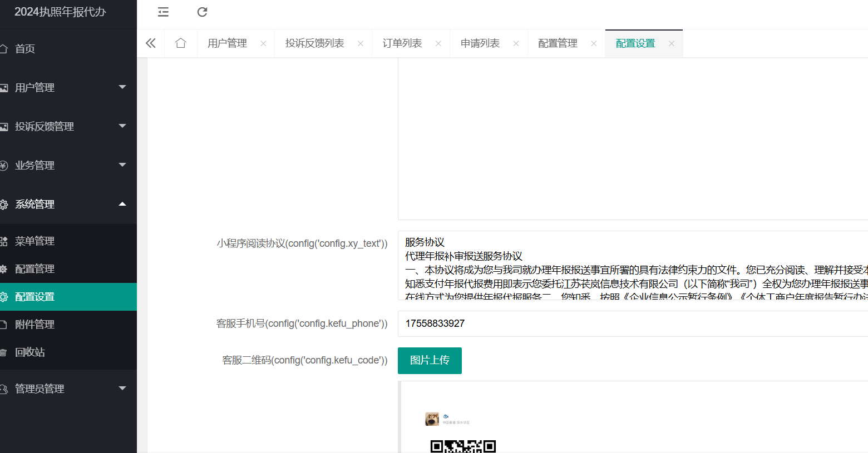Open the home tab icon
The height and width of the screenshot is (453, 868).
coord(181,43)
